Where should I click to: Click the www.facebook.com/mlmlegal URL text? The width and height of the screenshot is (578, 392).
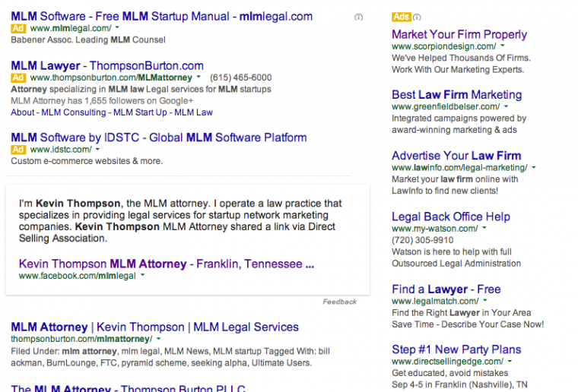78,276
